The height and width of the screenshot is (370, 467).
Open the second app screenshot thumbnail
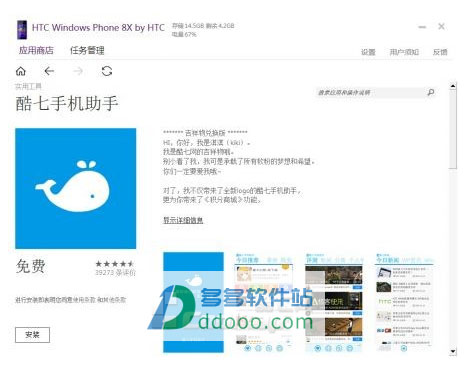(x=264, y=302)
